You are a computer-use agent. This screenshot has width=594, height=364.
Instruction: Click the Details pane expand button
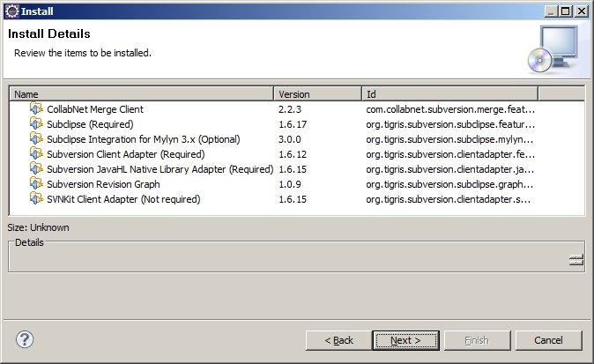[x=575, y=259]
